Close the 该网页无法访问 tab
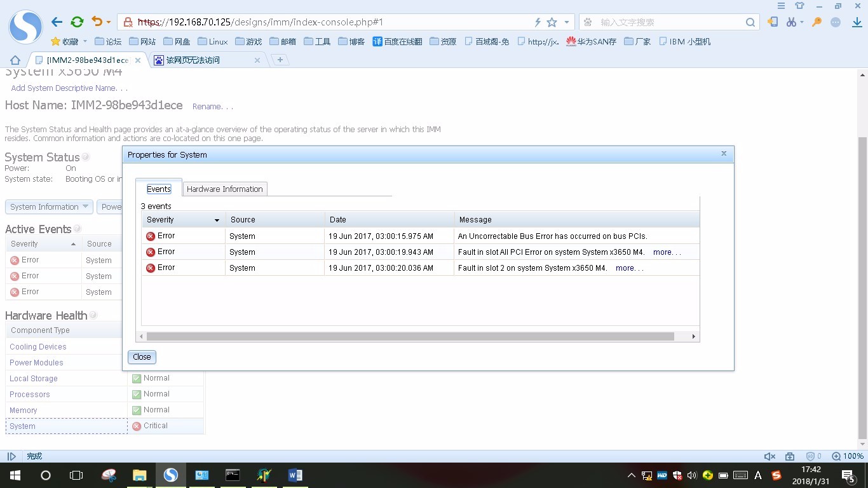The width and height of the screenshot is (868, 488). click(257, 60)
